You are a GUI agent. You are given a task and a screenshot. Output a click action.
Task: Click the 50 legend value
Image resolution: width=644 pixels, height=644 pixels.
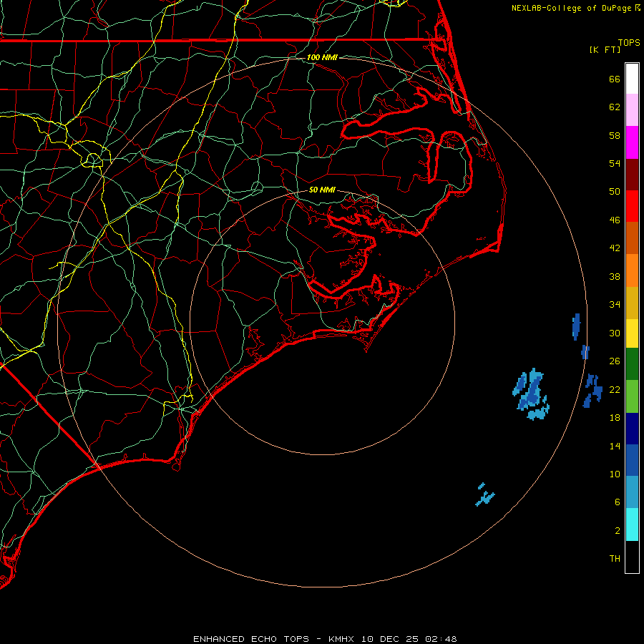coord(615,192)
